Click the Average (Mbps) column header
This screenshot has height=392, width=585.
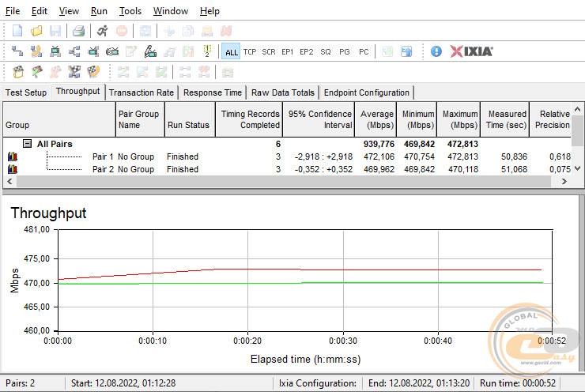coord(376,119)
